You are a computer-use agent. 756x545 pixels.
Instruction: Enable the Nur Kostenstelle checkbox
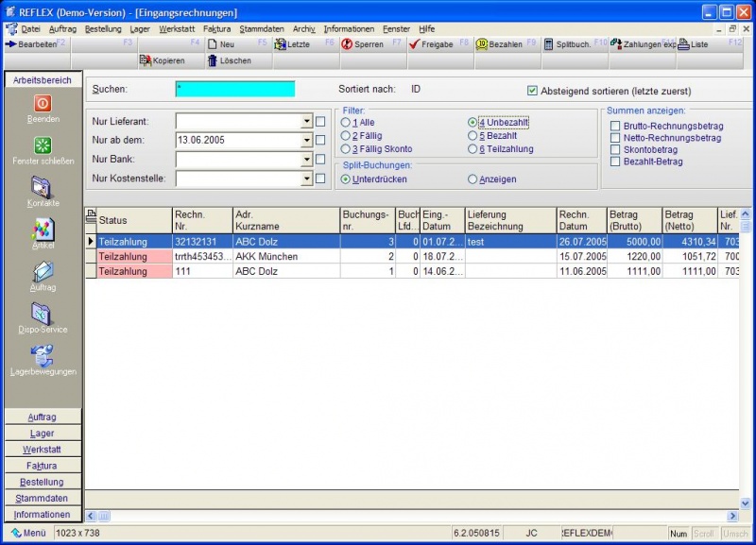pos(320,179)
